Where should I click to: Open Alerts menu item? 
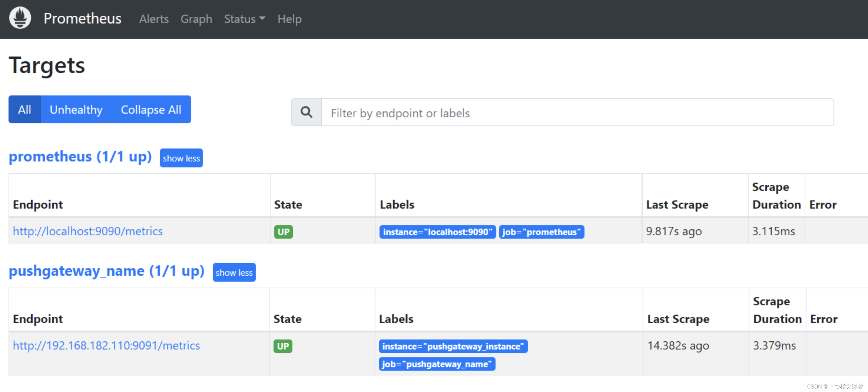(153, 18)
